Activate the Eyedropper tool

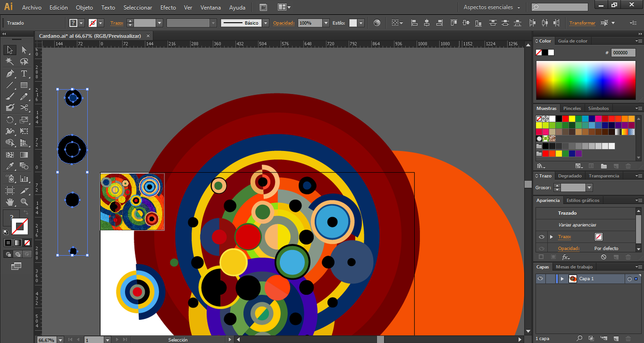[10, 166]
